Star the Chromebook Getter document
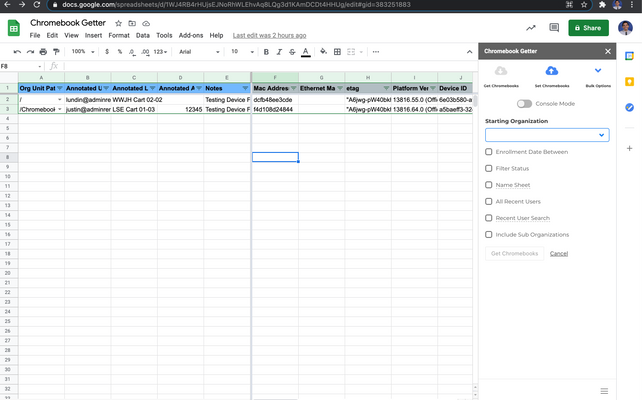The image size is (642, 400). (119, 22)
